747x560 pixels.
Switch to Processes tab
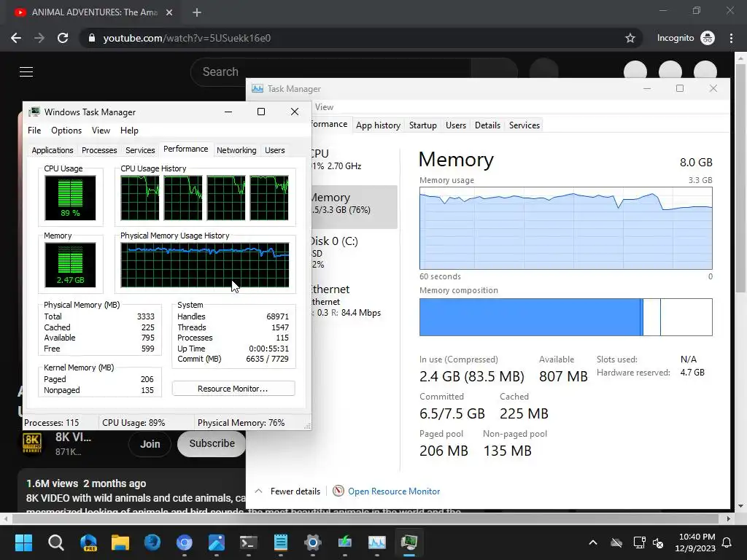point(99,150)
